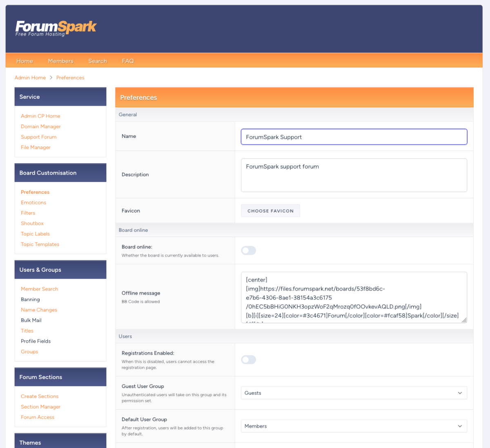Image resolution: width=490 pixels, height=448 pixels.
Task: Open FAQ in the navigation bar
Action: coord(128,61)
